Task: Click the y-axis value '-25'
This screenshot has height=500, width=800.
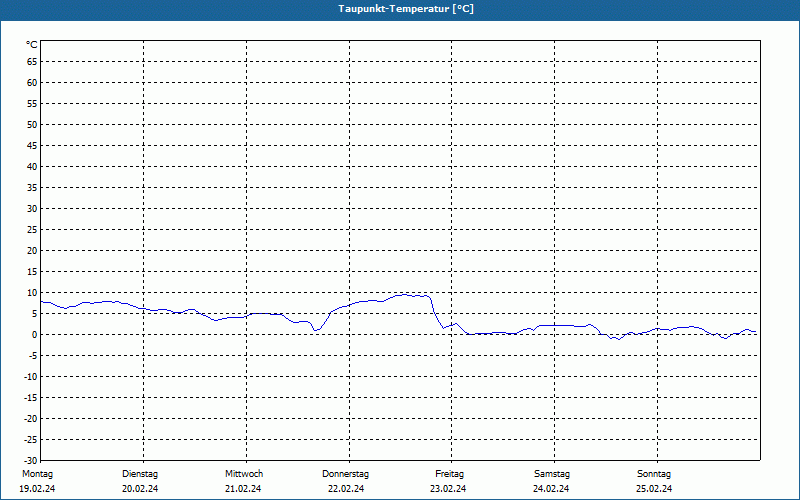Action: (x=31, y=439)
